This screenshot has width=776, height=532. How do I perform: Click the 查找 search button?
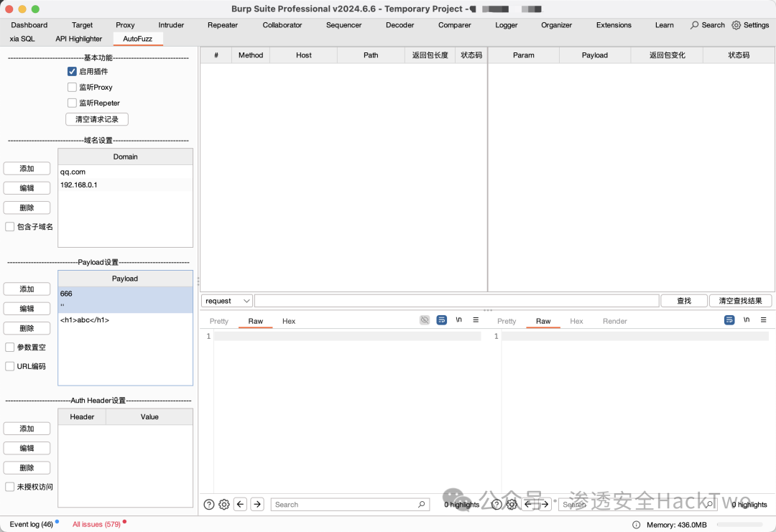coord(684,301)
